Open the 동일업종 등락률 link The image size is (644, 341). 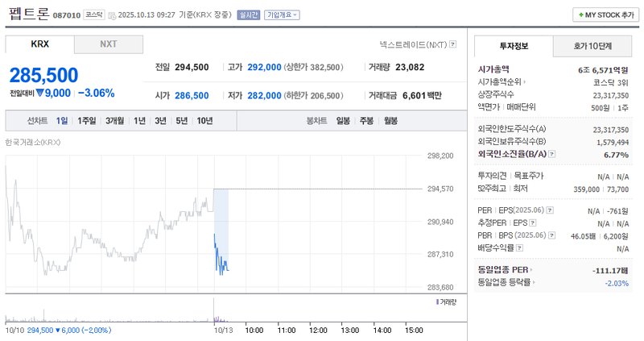tap(508, 282)
